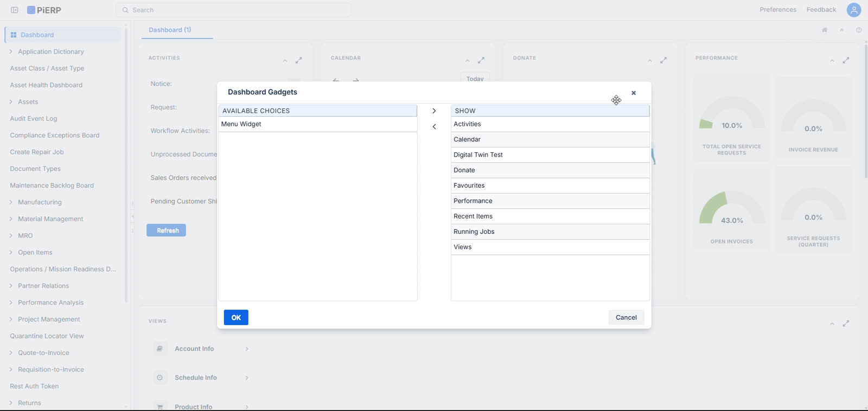The image size is (868, 411).
Task: Maximize the Calendar gadget
Action: pyautogui.click(x=481, y=60)
